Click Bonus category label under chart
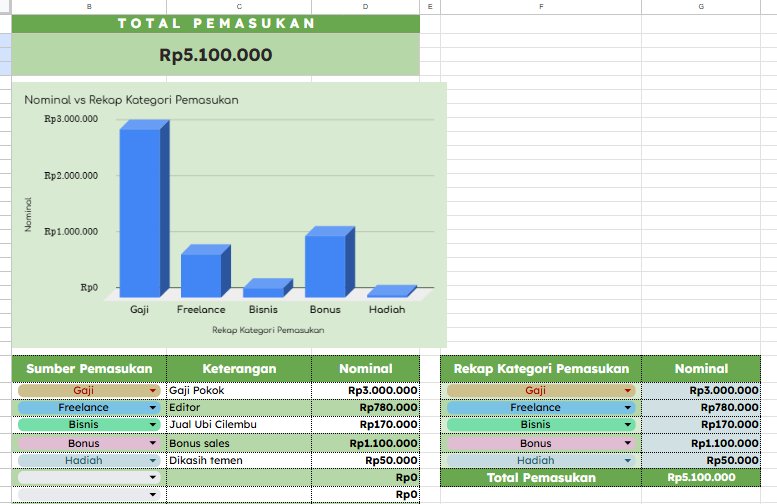Viewport: 777px width, 504px height. coord(325,310)
